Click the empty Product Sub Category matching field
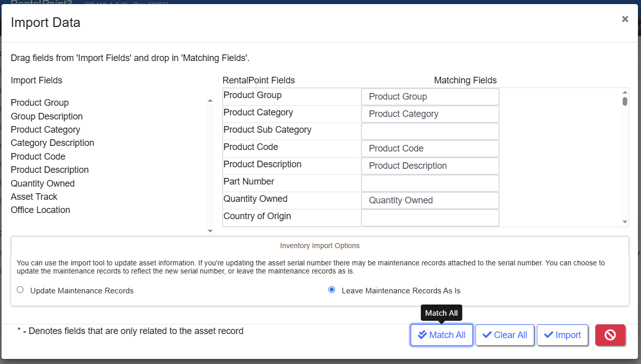This screenshot has width=641, height=364. 430,131
